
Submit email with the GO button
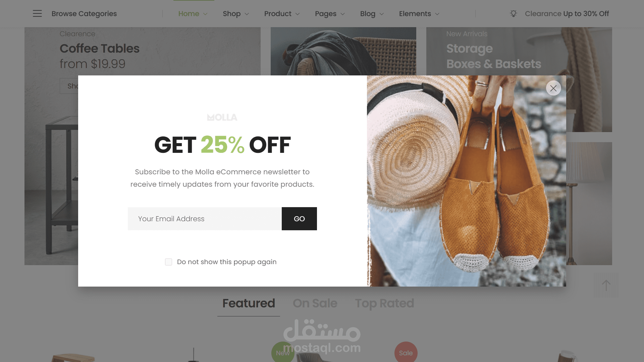(x=299, y=219)
